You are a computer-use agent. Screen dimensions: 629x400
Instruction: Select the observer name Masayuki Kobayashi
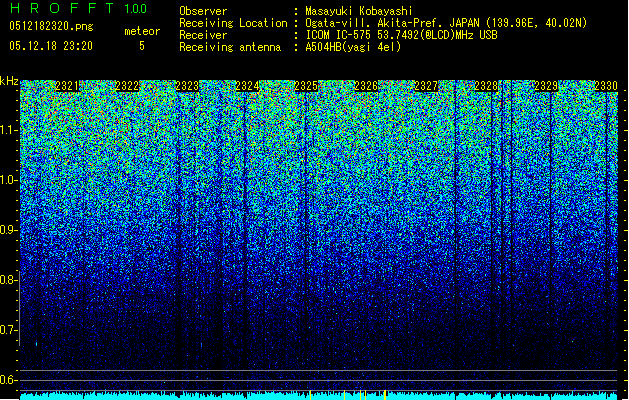tap(359, 11)
